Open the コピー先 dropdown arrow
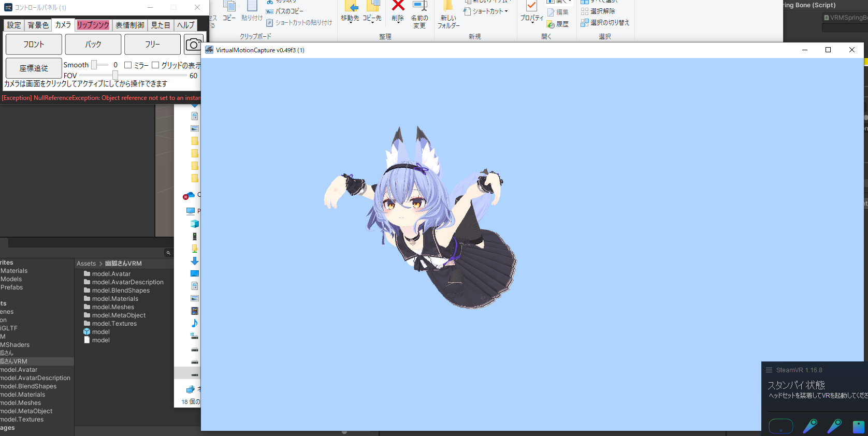The width and height of the screenshot is (868, 436). coord(372,23)
